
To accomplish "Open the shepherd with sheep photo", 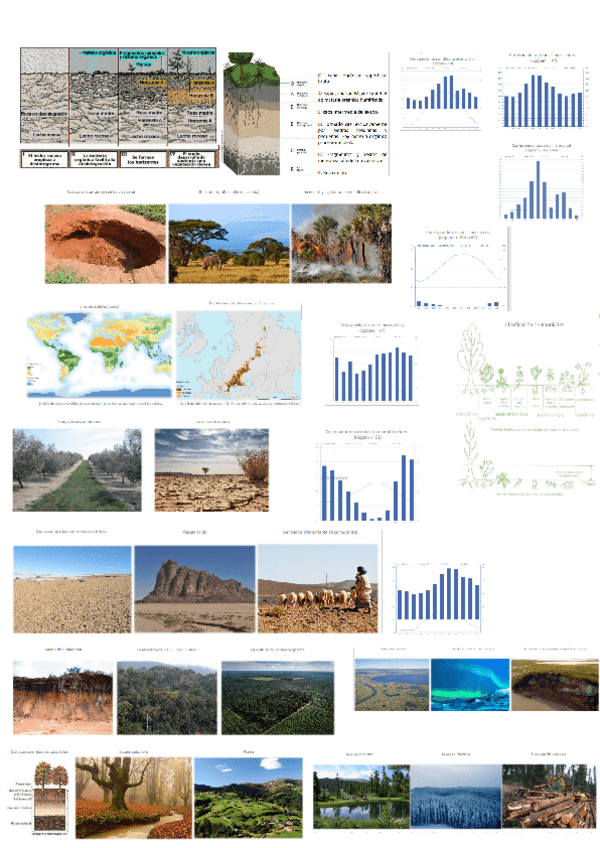I will pyautogui.click(x=318, y=588).
